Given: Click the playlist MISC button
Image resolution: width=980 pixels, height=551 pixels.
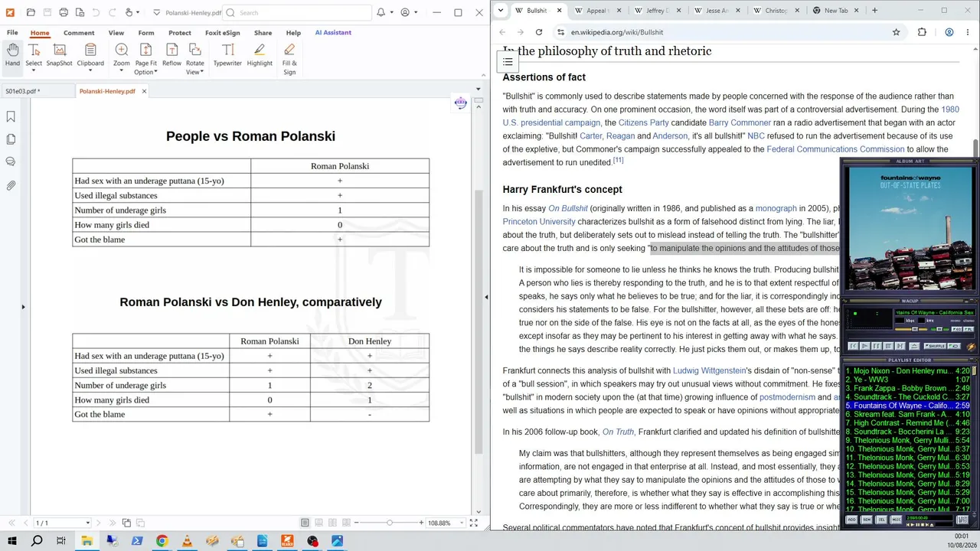Looking at the screenshot, I should (896, 520).
